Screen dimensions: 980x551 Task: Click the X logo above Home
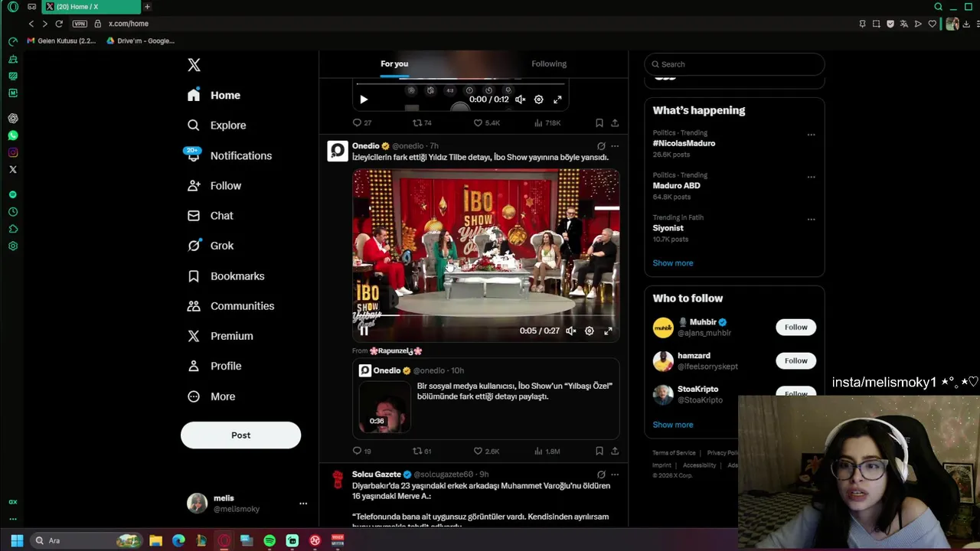(x=194, y=65)
